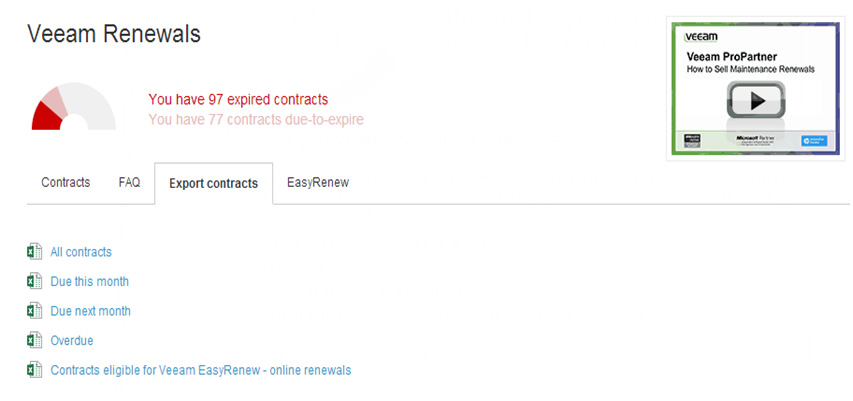Click Excel icon beside All contracts

(x=34, y=252)
